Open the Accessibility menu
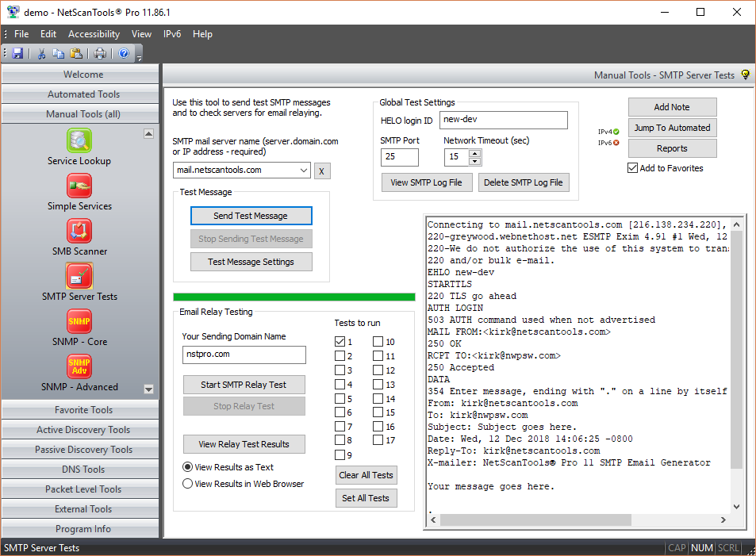The image size is (756, 556). (94, 34)
